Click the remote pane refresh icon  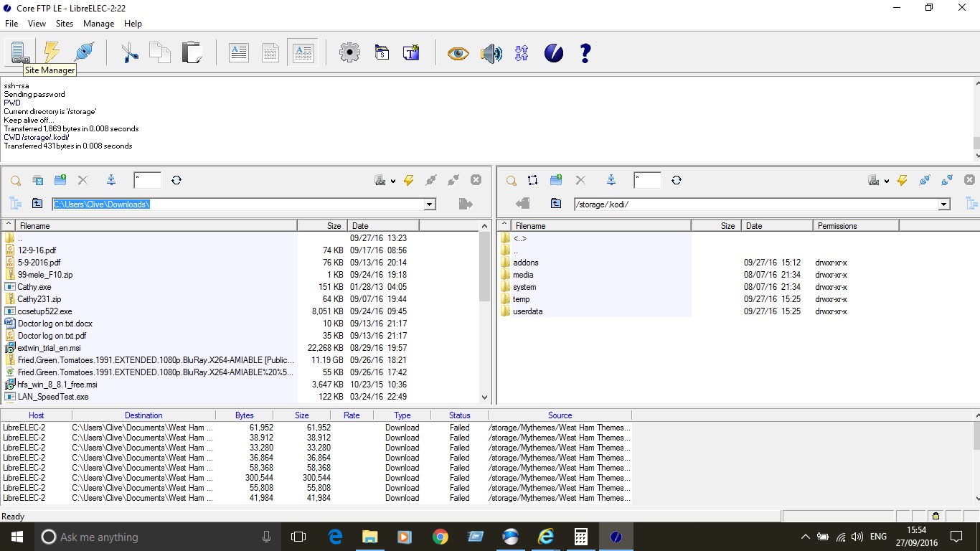[677, 181]
